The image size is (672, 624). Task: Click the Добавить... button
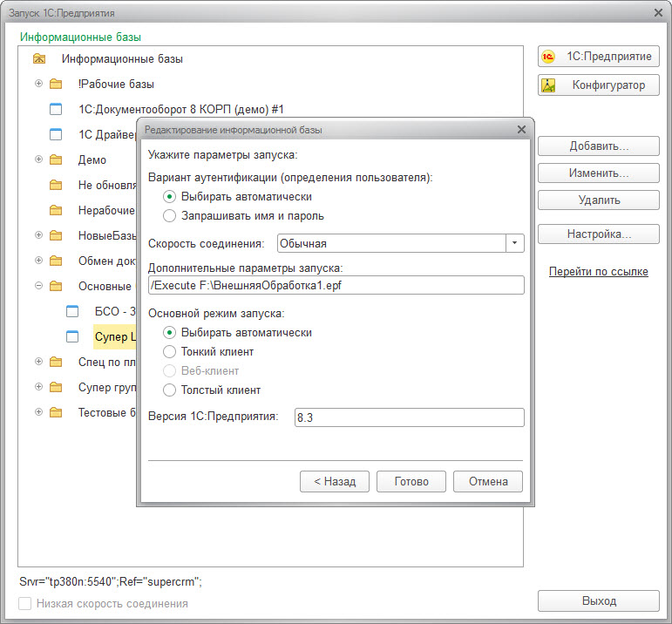(x=598, y=146)
